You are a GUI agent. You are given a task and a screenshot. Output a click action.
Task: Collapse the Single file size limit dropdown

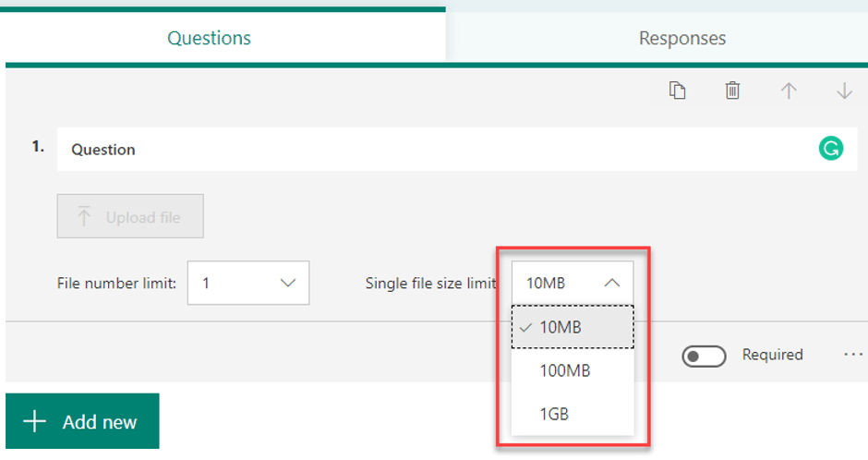tap(573, 283)
